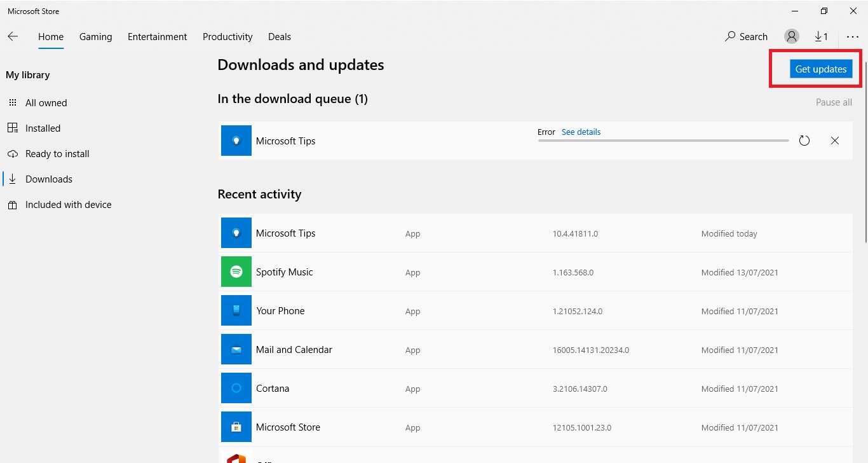Select Included with device
The width and height of the screenshot is (868, 463).
[68, 204]
